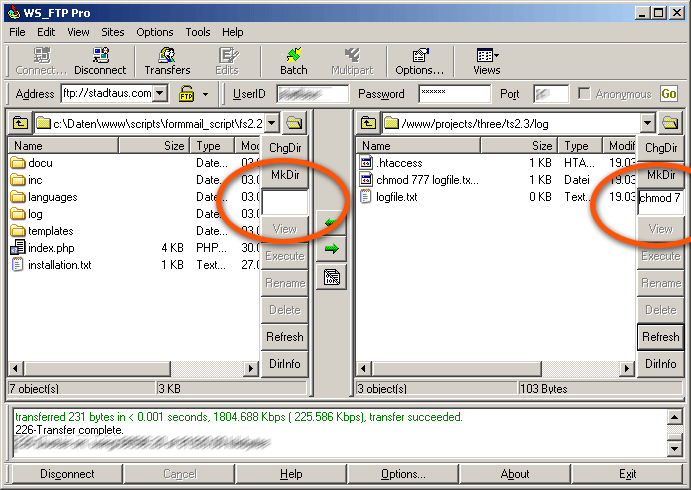Viewport: 691px width, 490px height.
Task: Click the Disconnect toolbar icon
Action: (x=100, y=61)
